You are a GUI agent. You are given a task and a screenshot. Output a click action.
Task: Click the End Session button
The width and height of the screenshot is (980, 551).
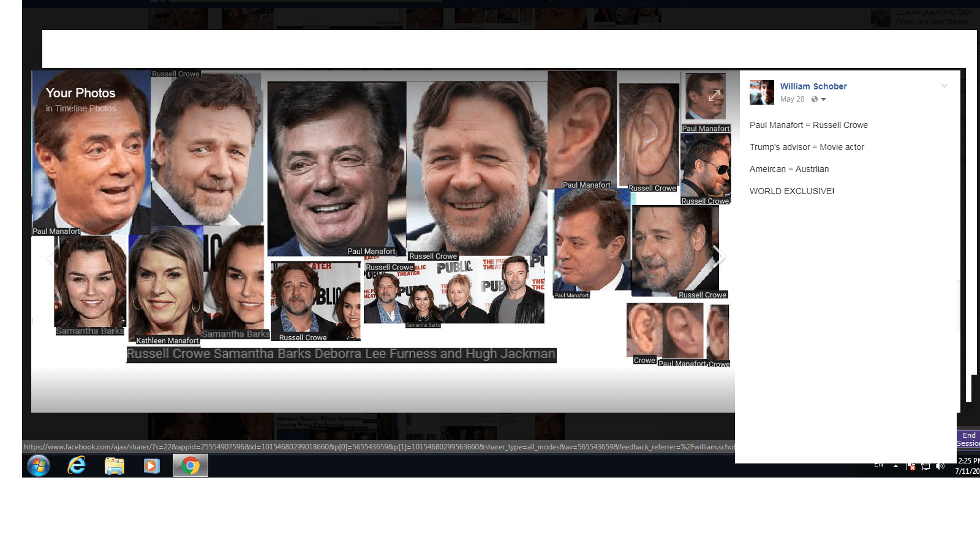(968, 439)
